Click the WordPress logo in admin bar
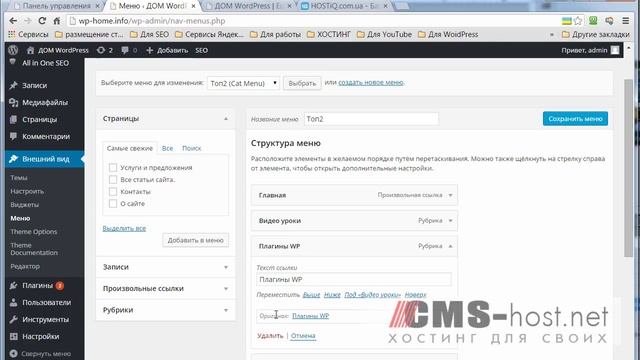This screenshot has height=360, width=640. (x=13, y=50)
